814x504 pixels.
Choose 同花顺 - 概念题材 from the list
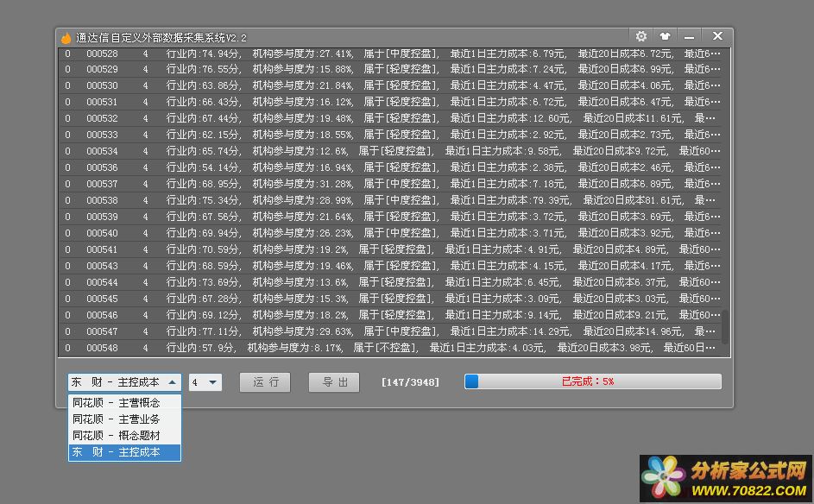point(124,436)
